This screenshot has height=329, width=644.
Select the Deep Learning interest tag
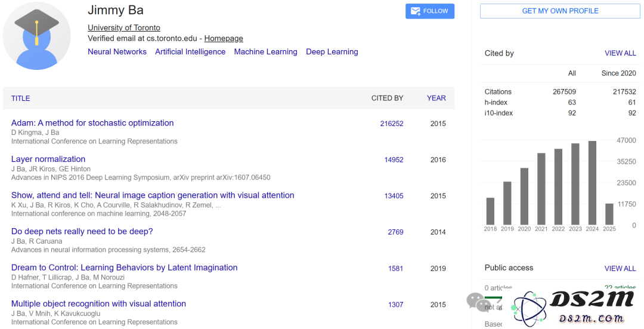click(332, 52)
